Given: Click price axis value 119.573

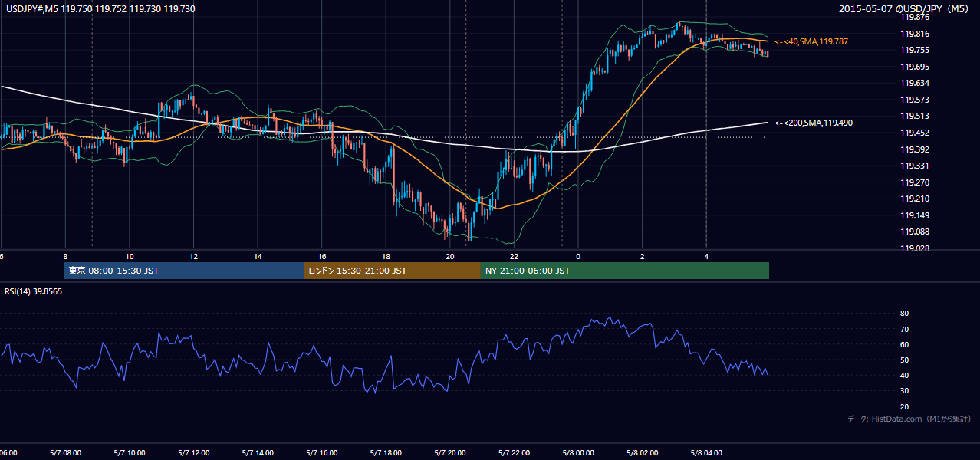Looking at the screenshot, I should click(915, 100).
